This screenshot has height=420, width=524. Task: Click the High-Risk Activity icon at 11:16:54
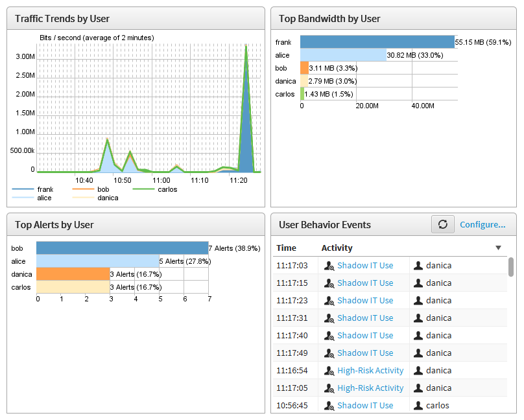click(x=327, y=370)
